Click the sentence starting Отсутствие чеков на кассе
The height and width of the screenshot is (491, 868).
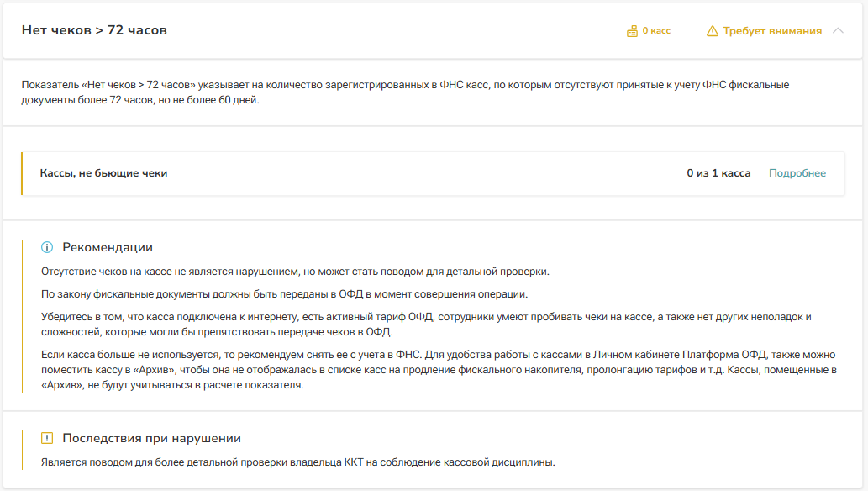coord(294,272)
